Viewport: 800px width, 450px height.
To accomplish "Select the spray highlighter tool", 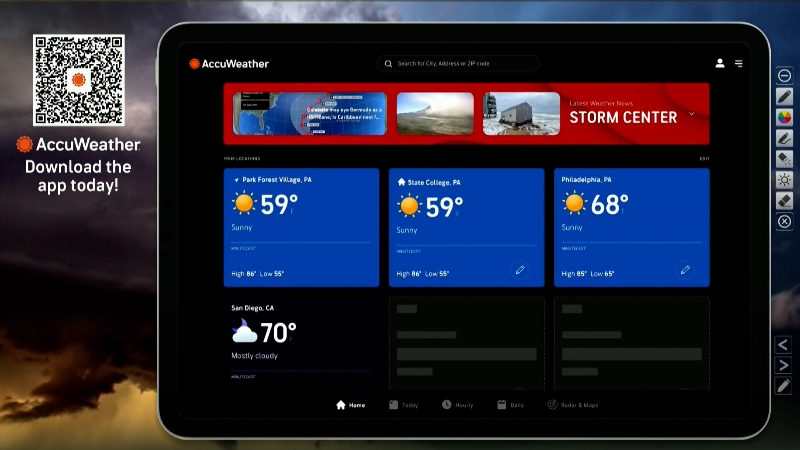I will (x=784, y=159).
